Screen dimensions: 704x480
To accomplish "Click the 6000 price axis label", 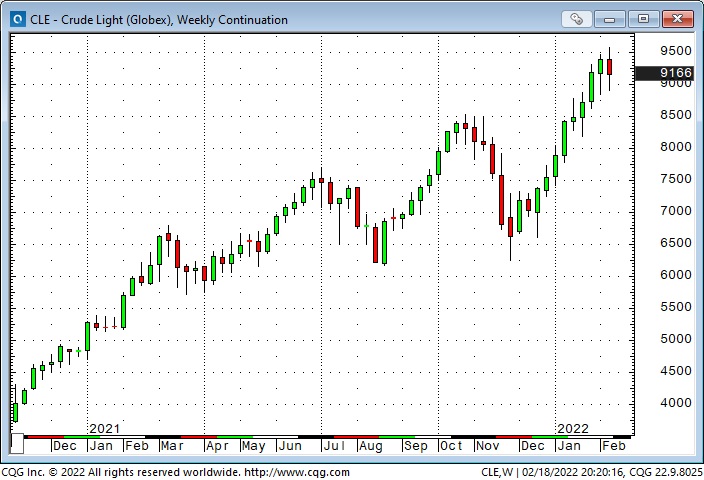I will pyautogui.click(x=676, y=275).
